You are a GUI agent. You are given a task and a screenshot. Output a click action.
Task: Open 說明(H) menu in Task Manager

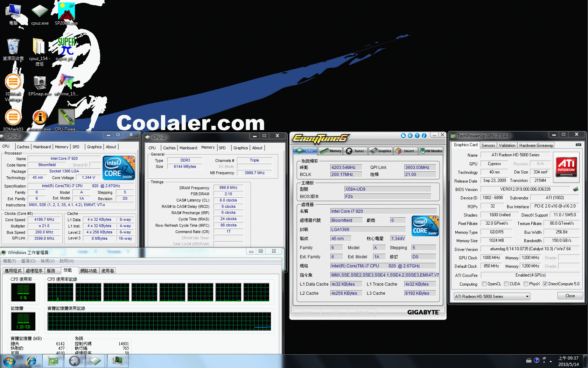(66, 261)
